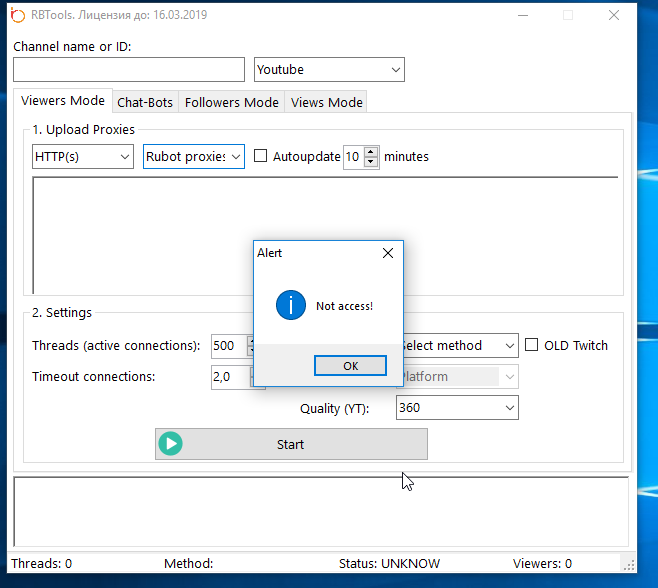658x588 pixels.
Task: Click the green play icon on Start button
Action: click(171, 444)
